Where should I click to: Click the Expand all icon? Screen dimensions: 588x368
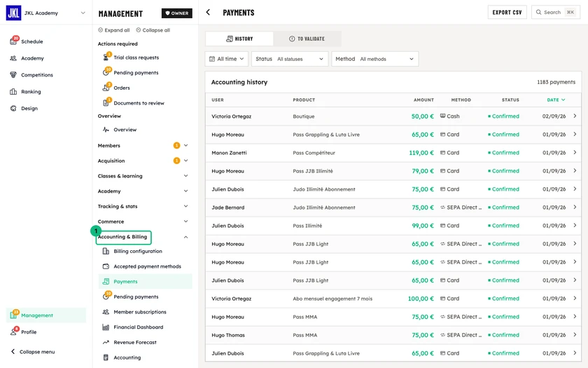tap(101, 30)
